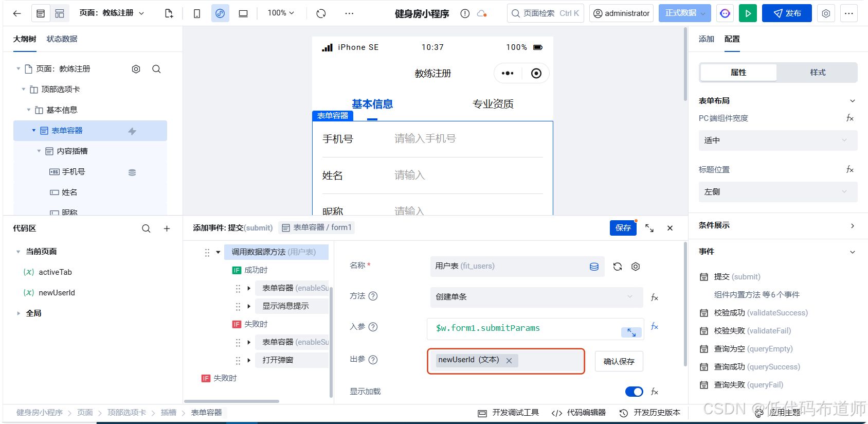The image size is (868, 424).
Task: Click the 发布 publish button
Action: [787, 13]
